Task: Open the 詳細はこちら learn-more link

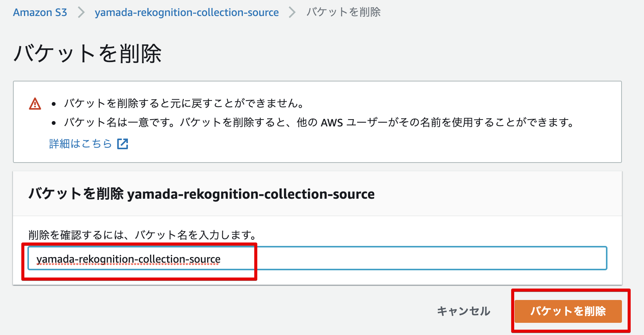Action: coord(81,144)
